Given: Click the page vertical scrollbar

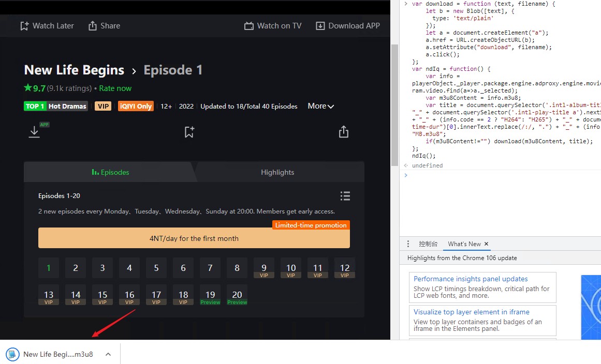Looking at the screenshot, I should 394,105.
